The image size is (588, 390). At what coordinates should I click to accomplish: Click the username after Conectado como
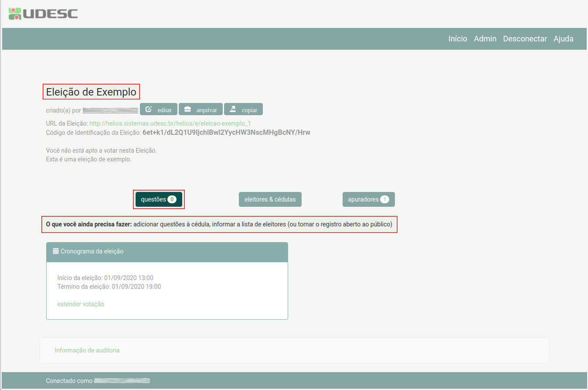[122, 381]
